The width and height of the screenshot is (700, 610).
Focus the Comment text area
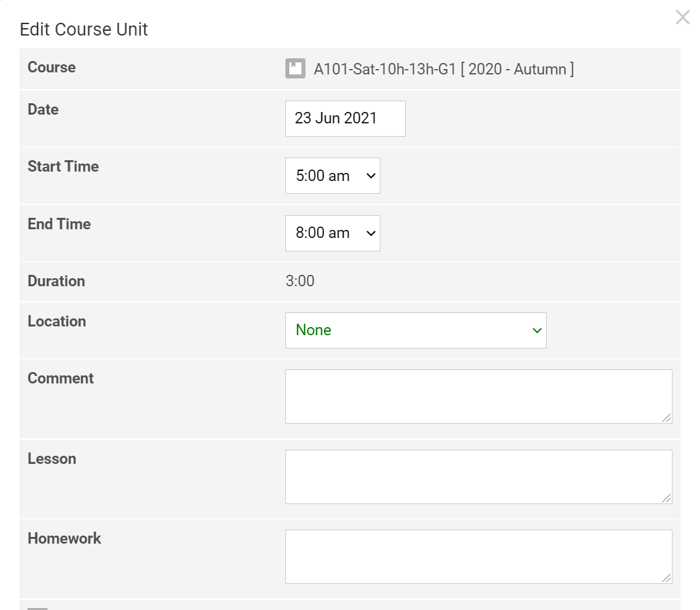click(478, 396)
